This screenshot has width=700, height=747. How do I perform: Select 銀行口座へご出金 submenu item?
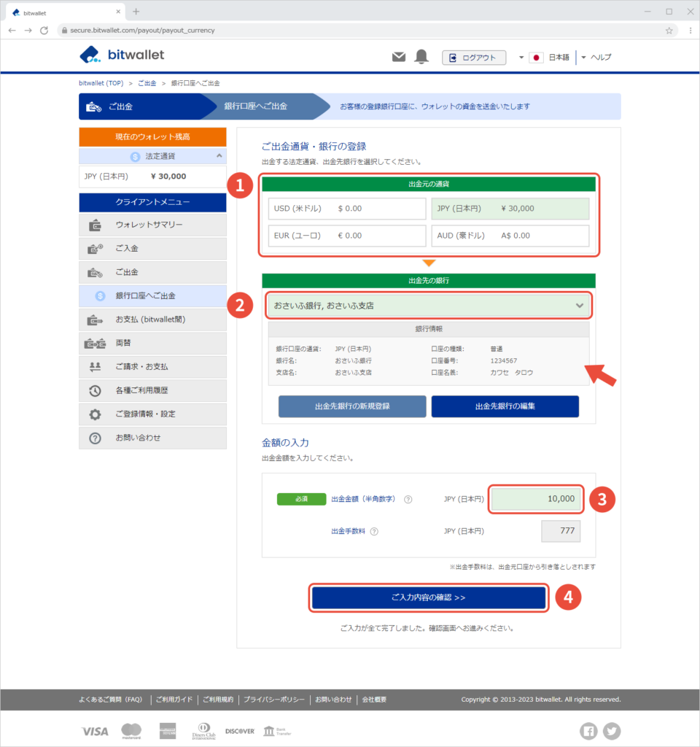tap(152, 296)
